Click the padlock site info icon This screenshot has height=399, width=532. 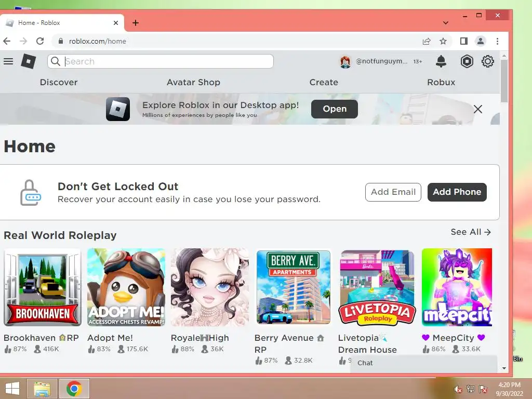tap(61, 41)
